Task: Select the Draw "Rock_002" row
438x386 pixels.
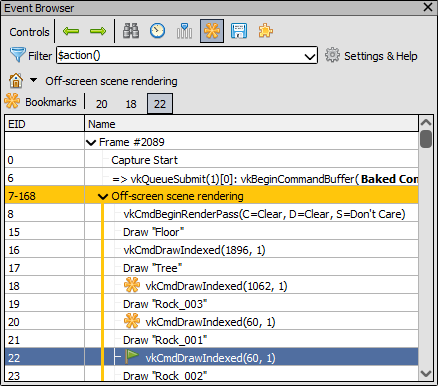Action: pyautogui.click(x=212, y=375)
